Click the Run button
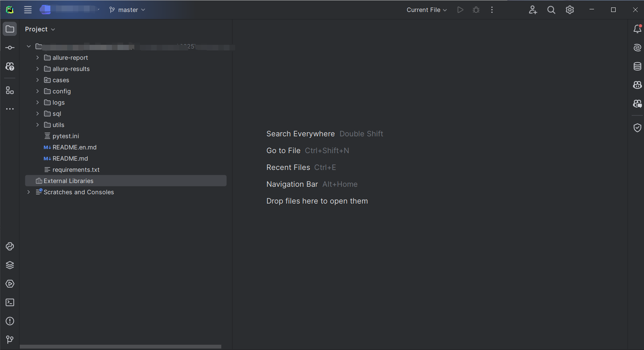 coord(460,10)
